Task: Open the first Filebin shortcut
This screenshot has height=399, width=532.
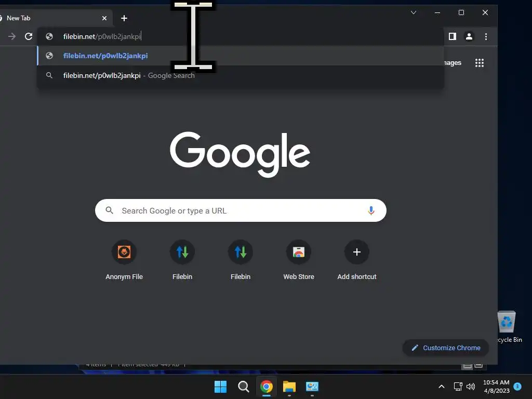Action: (182, 260)
